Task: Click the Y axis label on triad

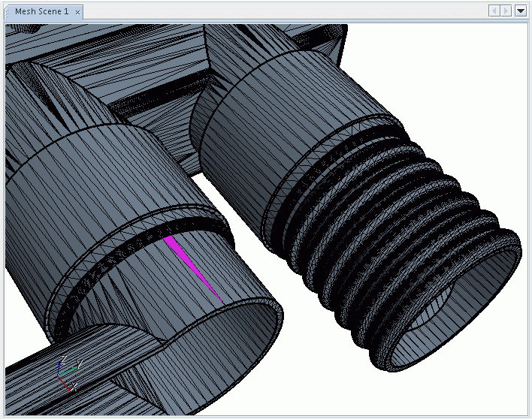Action: 79,364
